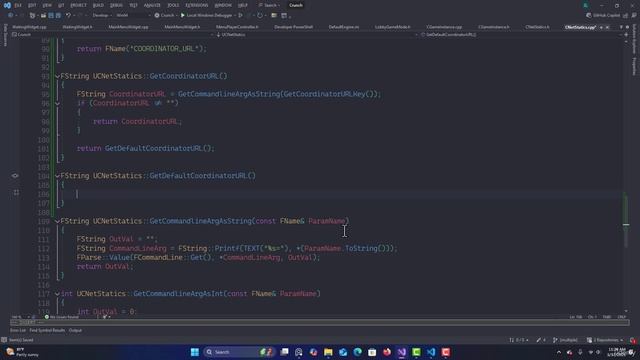Viewport: 640px width, 360px height.
Task: Click the GetDefaultCoordinatorURL() call on line 101
Action: [x=159, y=149]
